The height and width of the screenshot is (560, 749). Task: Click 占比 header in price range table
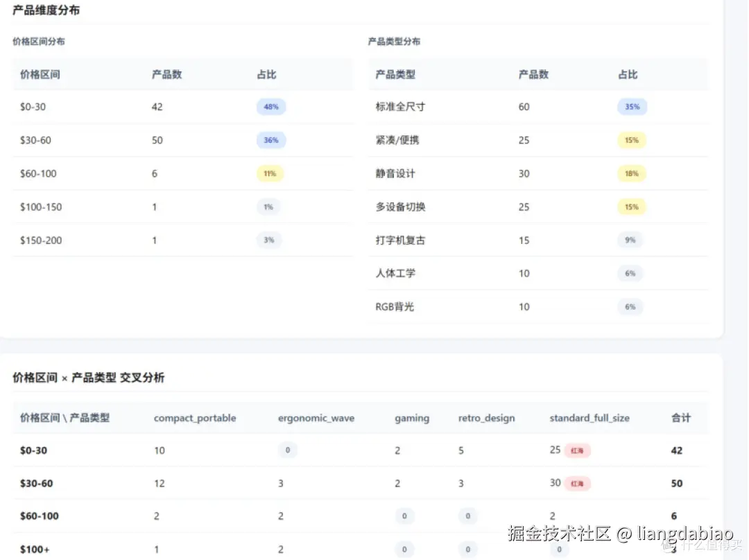point(266,74)
